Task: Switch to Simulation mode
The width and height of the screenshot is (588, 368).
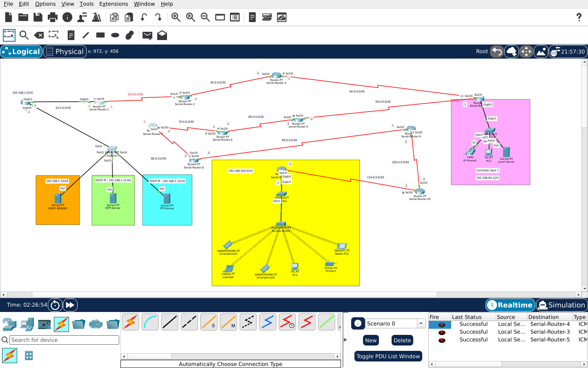Action: 561,305
